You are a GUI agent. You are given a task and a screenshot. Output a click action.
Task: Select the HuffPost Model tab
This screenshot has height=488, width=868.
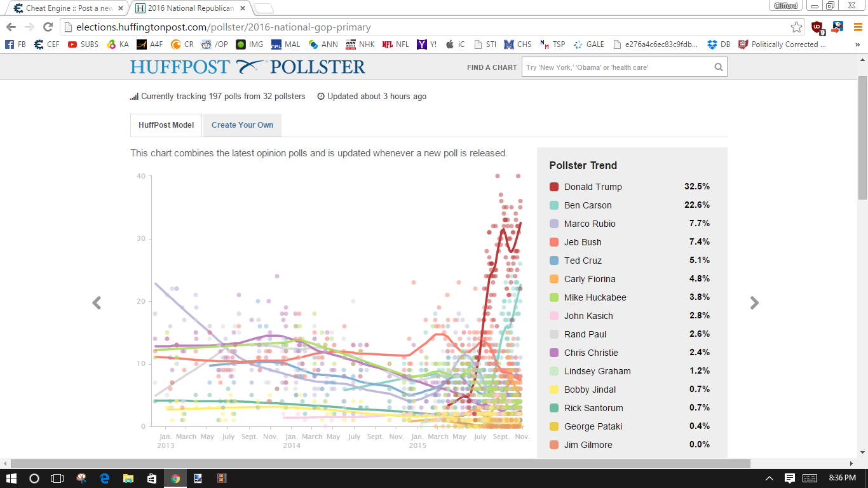coord(166,125)
